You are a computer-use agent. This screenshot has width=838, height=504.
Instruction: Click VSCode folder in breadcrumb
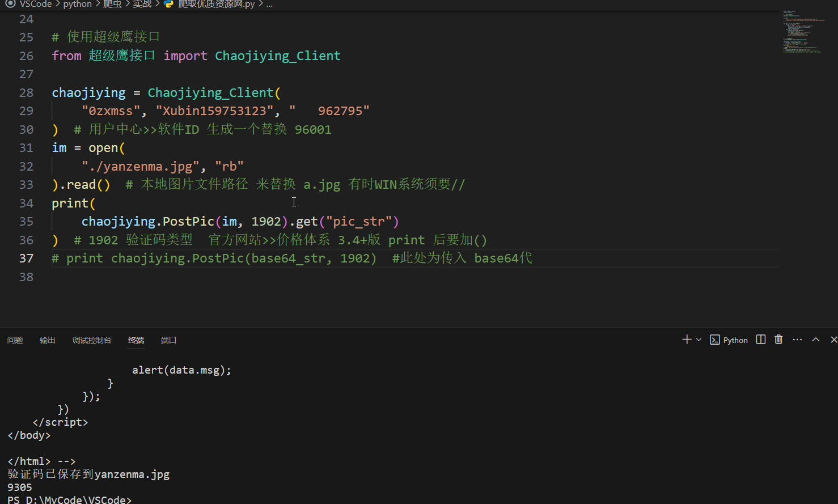tap(36, 4)
